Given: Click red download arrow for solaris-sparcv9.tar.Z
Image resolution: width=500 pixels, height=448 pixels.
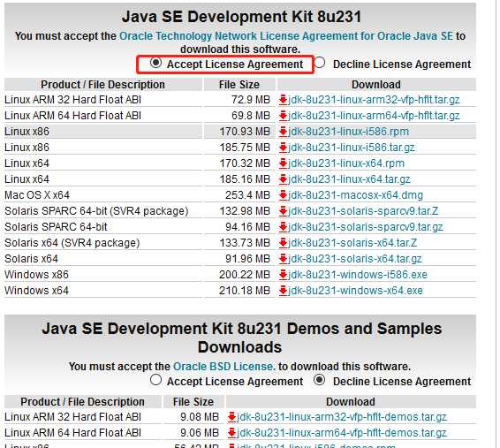Looking at the screenshot, I should (284, 211).
